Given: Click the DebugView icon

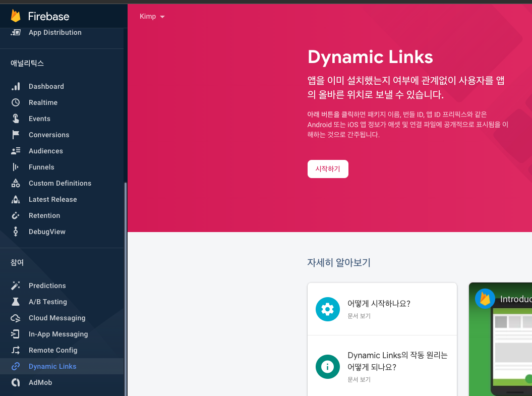Looking at the screenshot, I should pyautogui.click(x=16, y=232).
